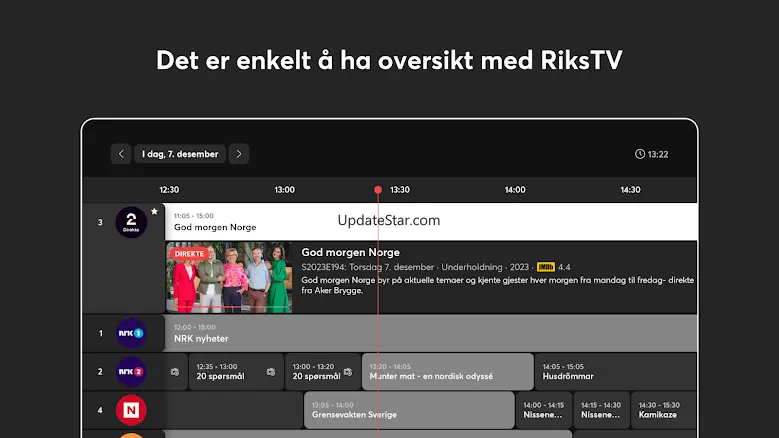The image size is (779, 438).
Task: Select Grensevakten Sverige 13:05 - 14:00 program
Action: (409, 410)
